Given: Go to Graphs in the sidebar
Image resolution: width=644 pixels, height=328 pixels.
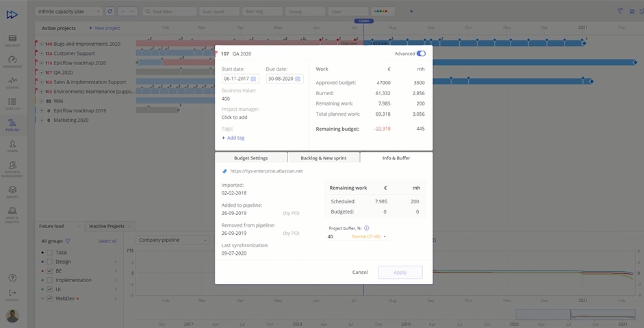Looking at the screenshot, I should point(12,82).
